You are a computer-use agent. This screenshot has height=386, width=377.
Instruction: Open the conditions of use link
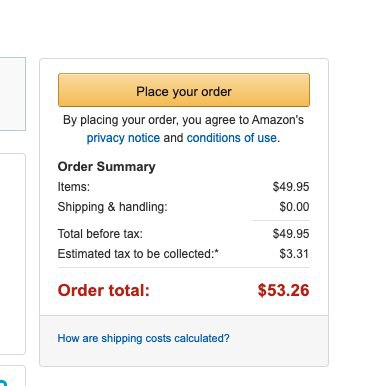point(232,138)
